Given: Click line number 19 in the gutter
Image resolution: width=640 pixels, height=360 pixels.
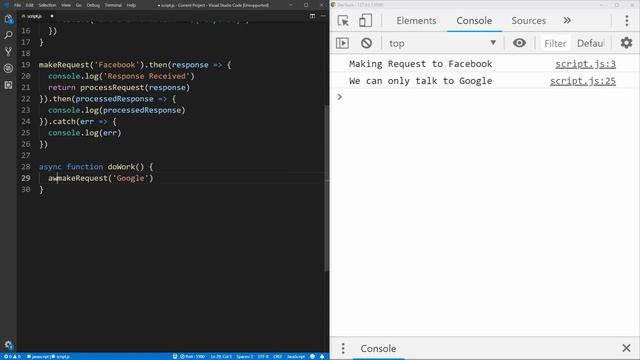Looking at the screenshot, I should pyautogui.click(x=26, y=64).
